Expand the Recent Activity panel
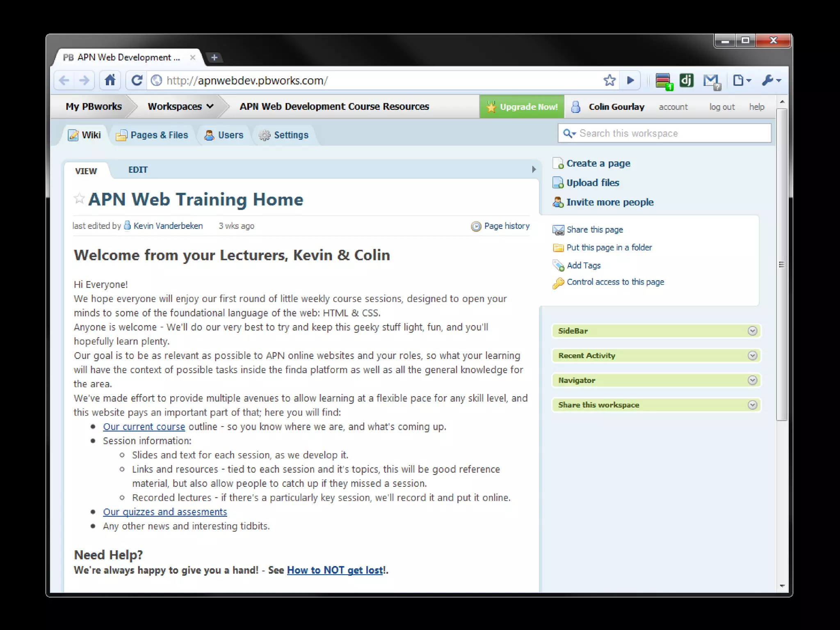Viewport: 840px width, 630px height. pos(752,356)
